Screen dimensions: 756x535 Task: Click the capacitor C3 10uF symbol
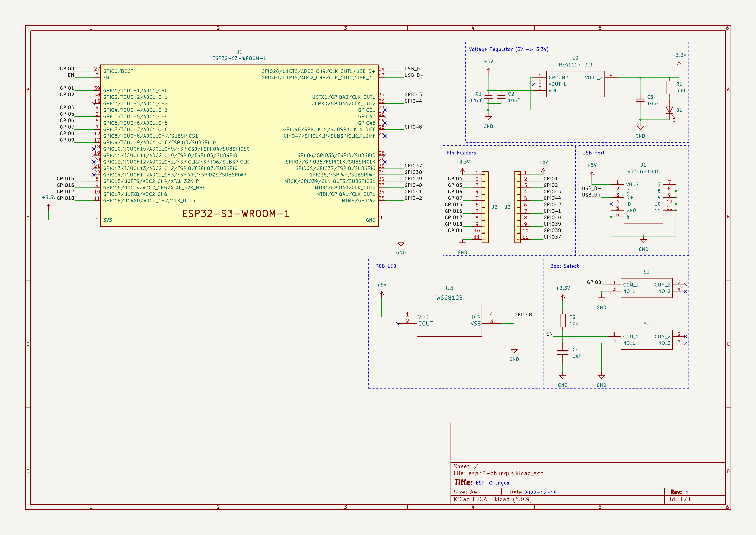640,100
